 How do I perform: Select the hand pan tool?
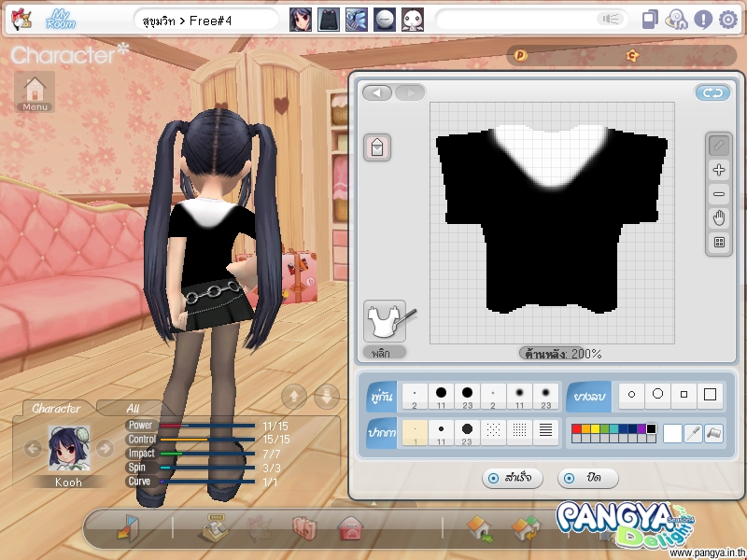pyautogui.click(x=719, y=218)
